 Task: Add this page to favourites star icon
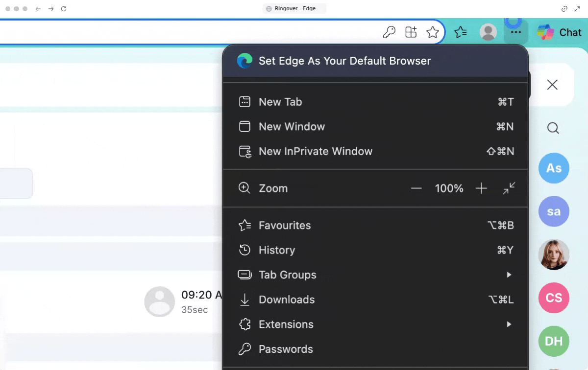(x=433, y=32)
